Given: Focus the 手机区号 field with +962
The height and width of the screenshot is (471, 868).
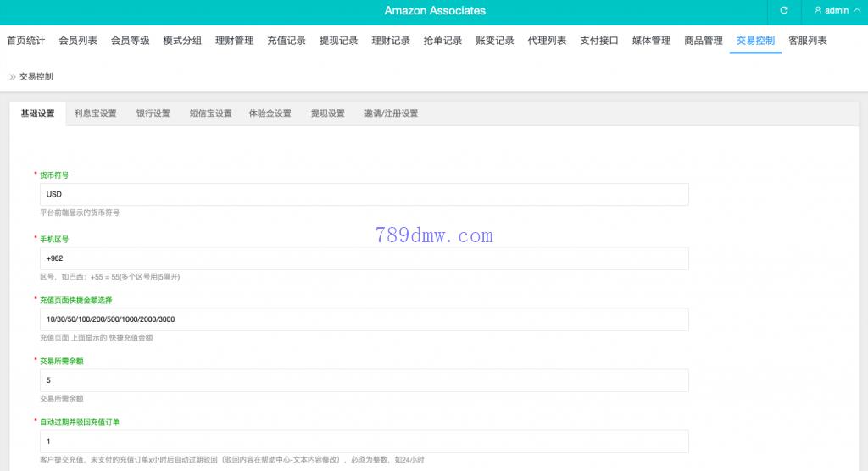Looking at the screenshot, I should pos(364,258).
